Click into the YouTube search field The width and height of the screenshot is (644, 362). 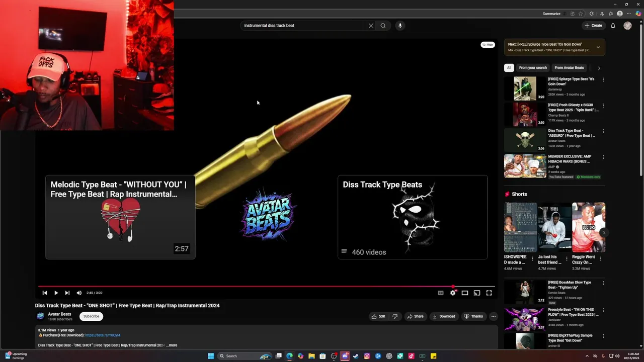pos(304,26)
